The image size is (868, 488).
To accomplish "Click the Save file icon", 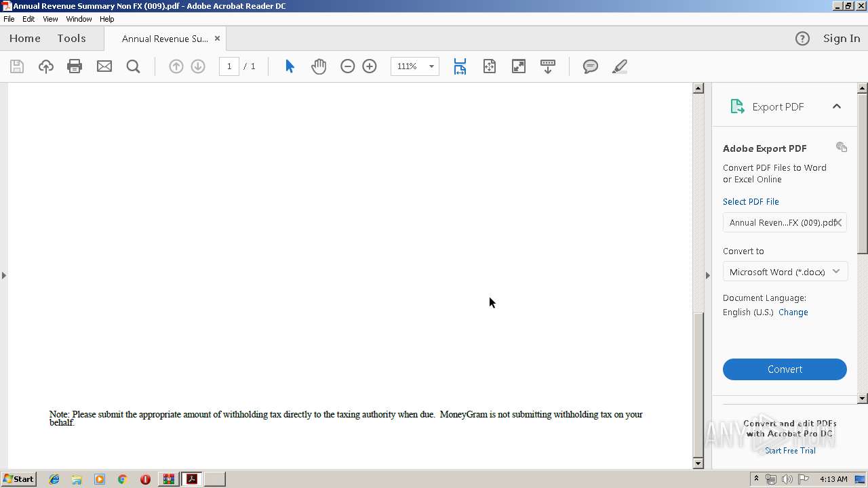I will point(17,66).
